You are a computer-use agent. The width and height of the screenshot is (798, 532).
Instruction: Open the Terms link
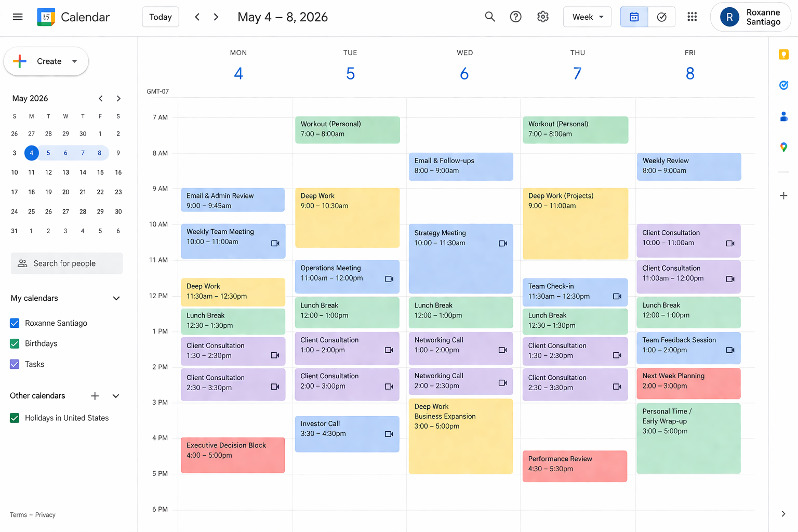pos(18,515)
